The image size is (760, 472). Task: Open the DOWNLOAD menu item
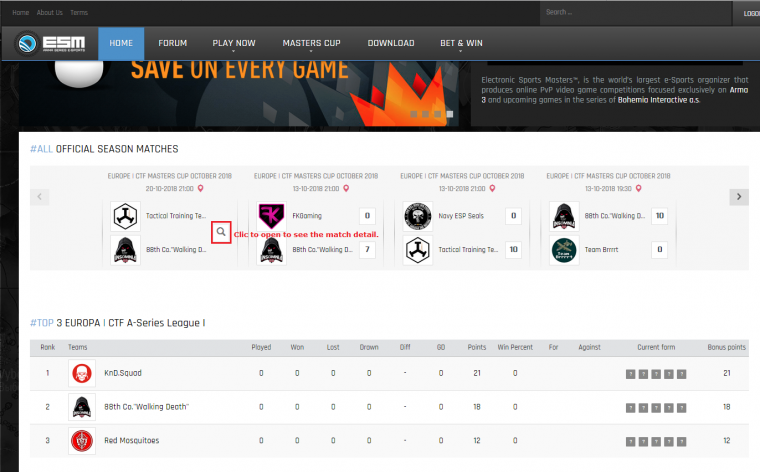tap(391, 44)
